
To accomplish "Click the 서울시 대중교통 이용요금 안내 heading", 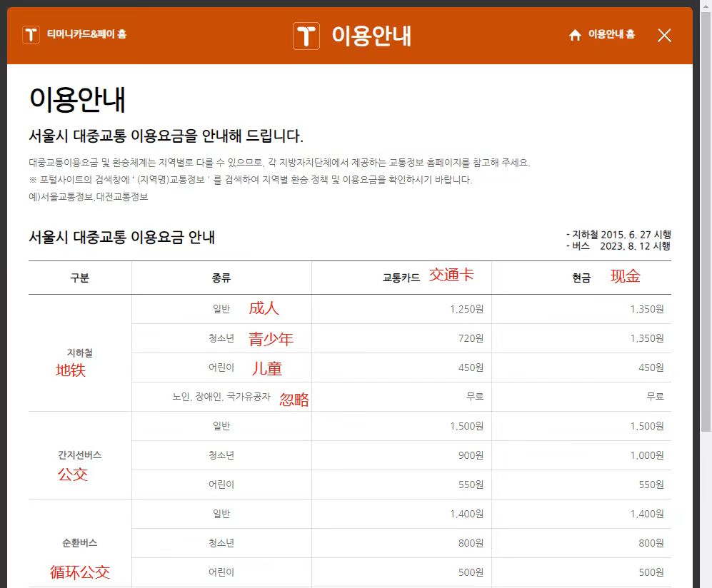I will tap(121, 238).
